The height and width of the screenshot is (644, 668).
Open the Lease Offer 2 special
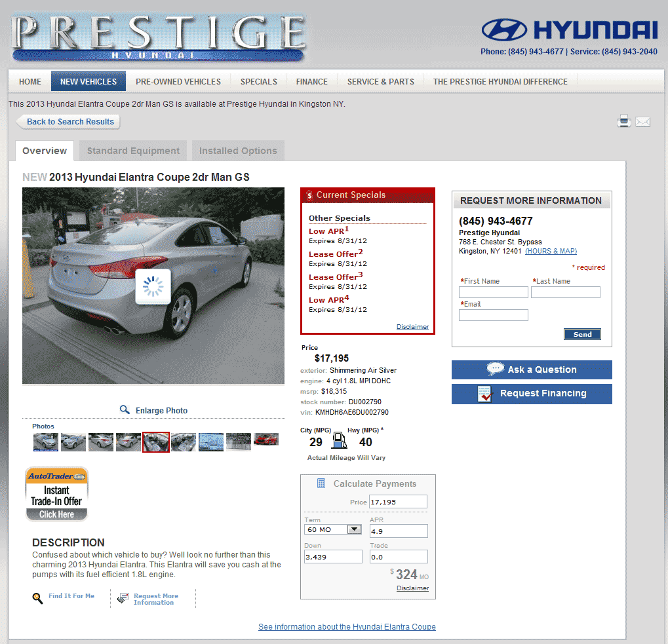coord(336,254)
